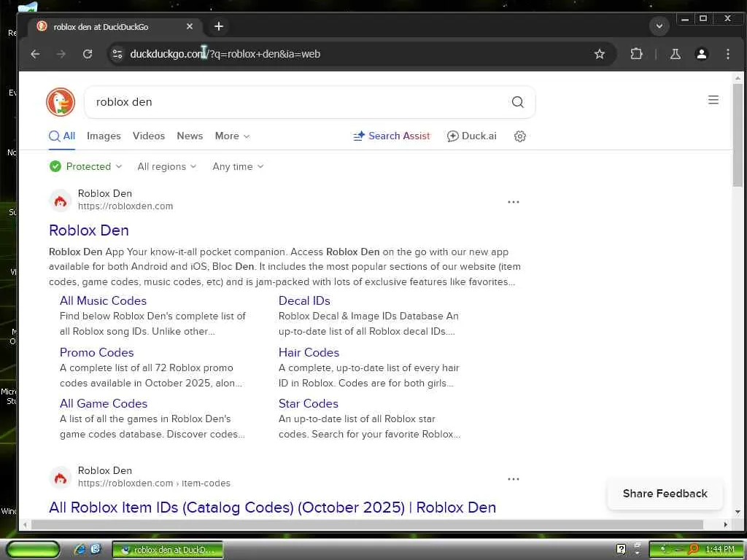Select the 'roblox den at DuckDuckGo' browser tab
The image size is (747, 560).
(x=115, y=27)
